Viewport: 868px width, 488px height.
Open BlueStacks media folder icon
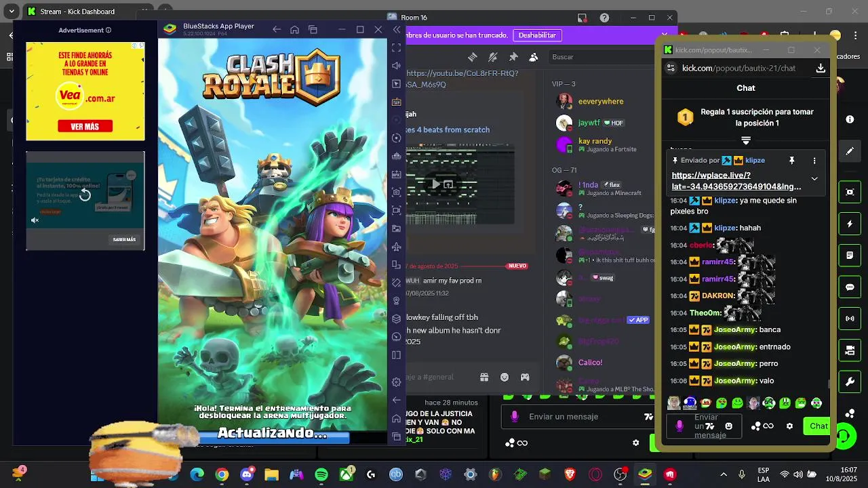pyautogui.click(x=397, y=228)
